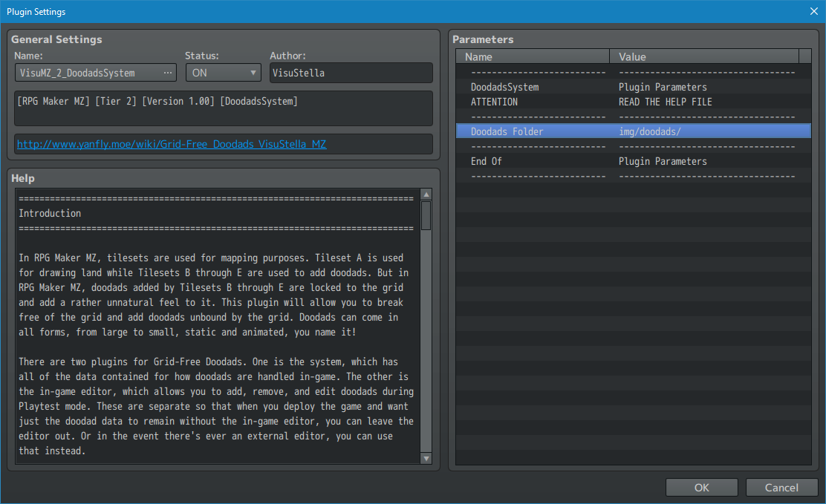Close the Plugin Settings dialog

point(814,11)
